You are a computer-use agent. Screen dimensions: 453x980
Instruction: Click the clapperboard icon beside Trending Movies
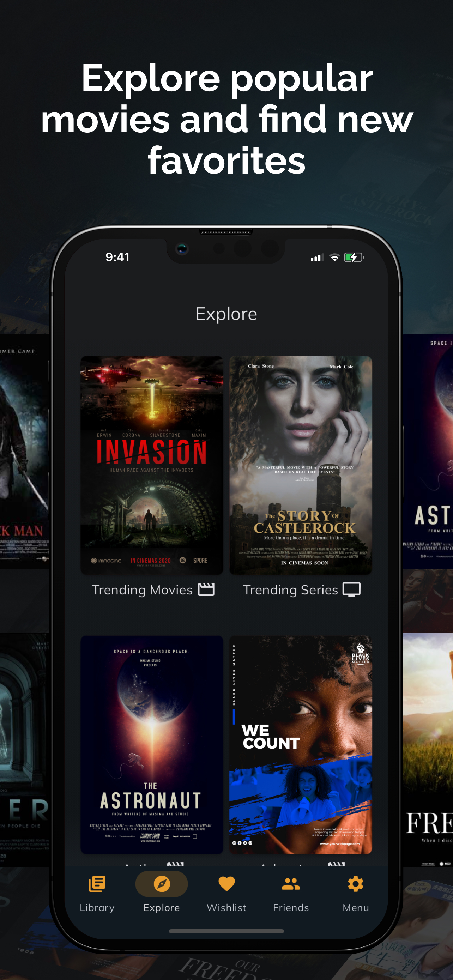pyautogui.click(x=206, y=589)
